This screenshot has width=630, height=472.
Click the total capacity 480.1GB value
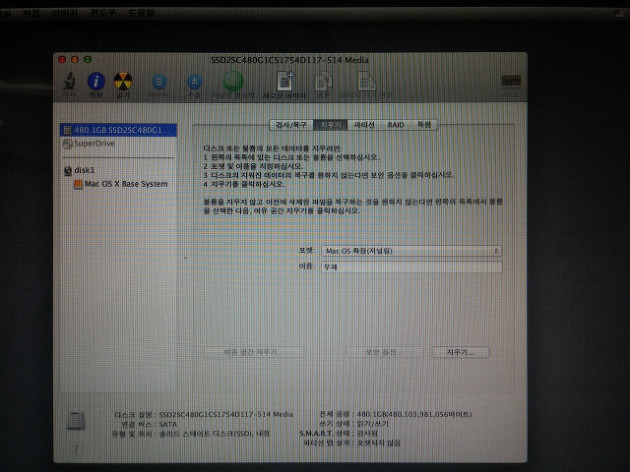(x=414, y=414)
